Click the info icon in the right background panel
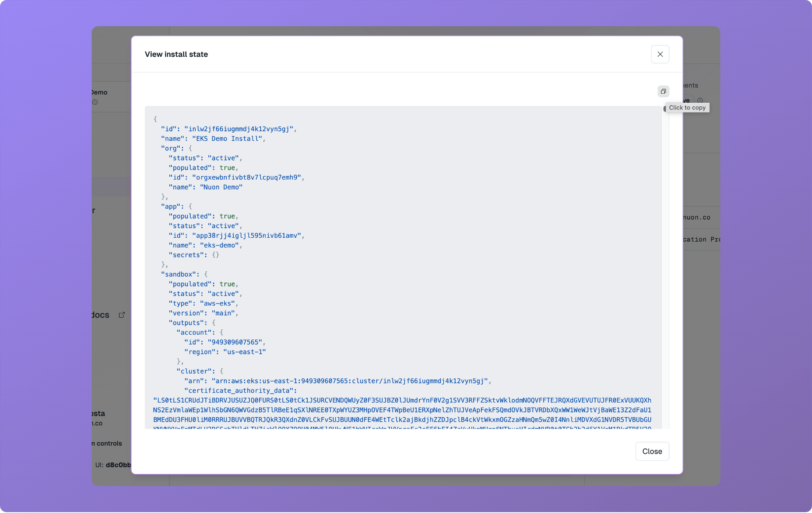The height and width of the screenshot is (513, 812). coord(700,100)
